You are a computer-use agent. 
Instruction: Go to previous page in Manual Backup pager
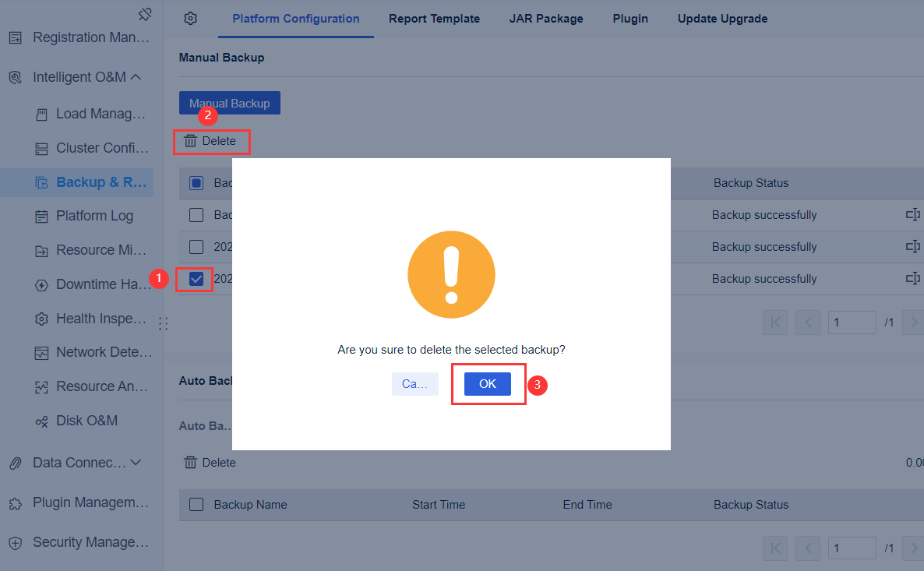point(808,323)
